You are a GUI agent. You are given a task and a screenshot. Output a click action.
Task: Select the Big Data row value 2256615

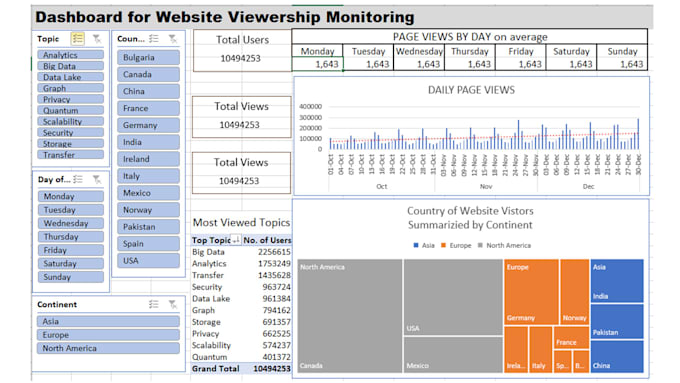pos(274,252)
